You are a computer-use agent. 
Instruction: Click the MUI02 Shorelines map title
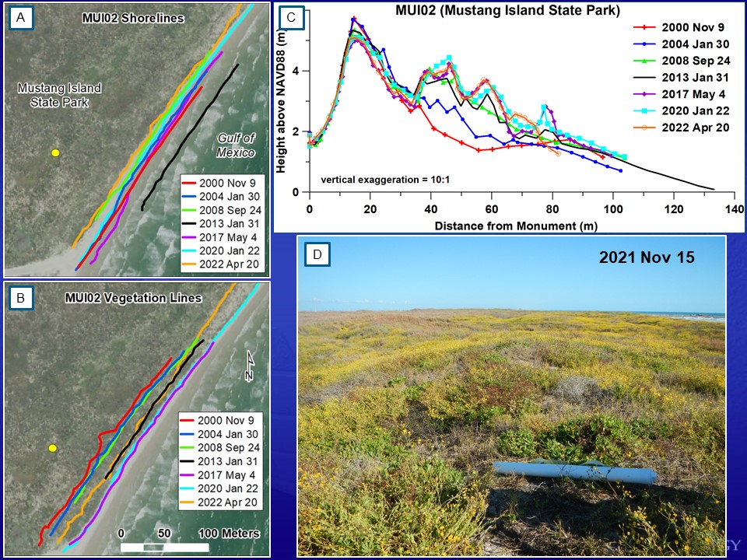coord(133,18)
